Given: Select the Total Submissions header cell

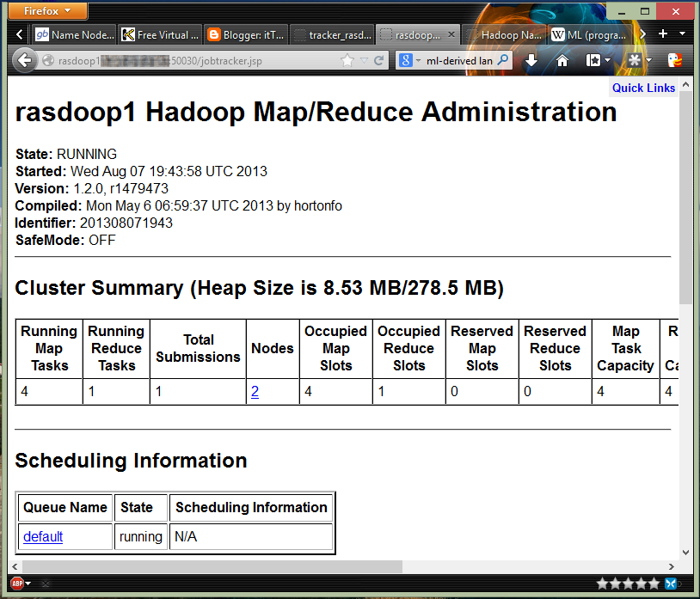Looking at the screenshot, I should (x=198, y=348).
